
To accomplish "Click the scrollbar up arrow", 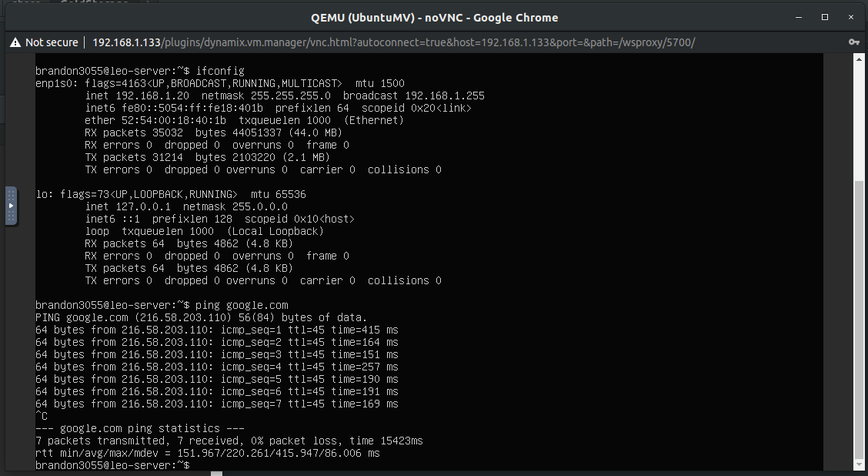I will [x=860, y=62].
